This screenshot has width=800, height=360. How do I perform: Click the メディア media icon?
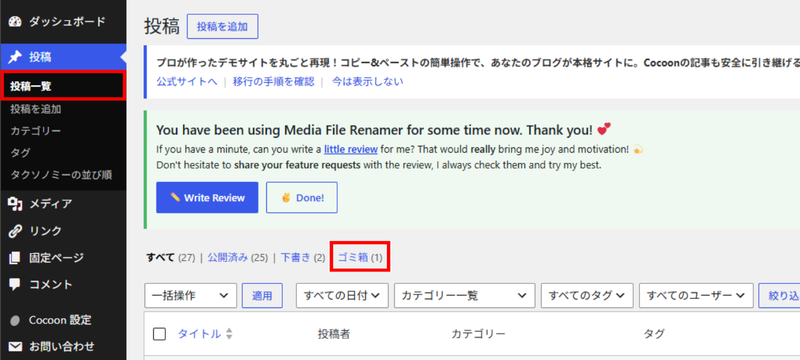16,204
